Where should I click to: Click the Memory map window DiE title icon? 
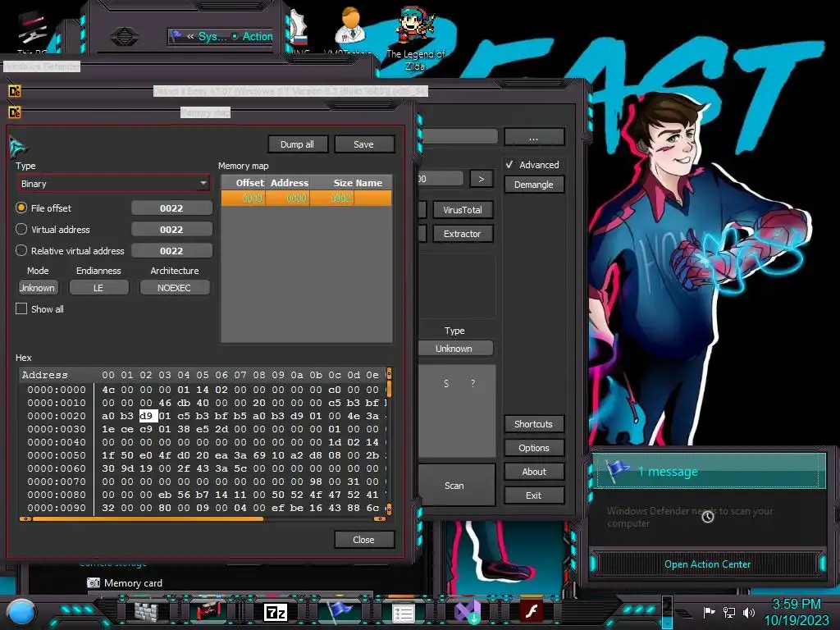[15, 112]
